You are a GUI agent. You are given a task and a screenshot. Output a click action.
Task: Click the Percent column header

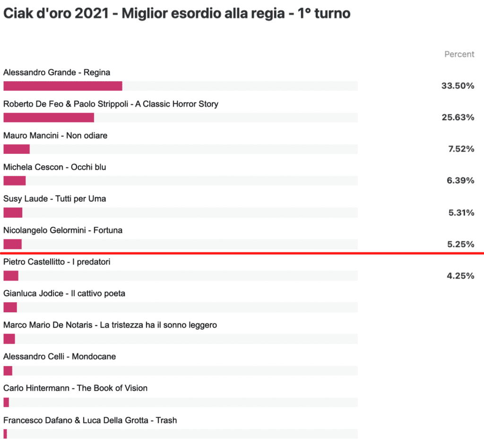coord(459,54)
